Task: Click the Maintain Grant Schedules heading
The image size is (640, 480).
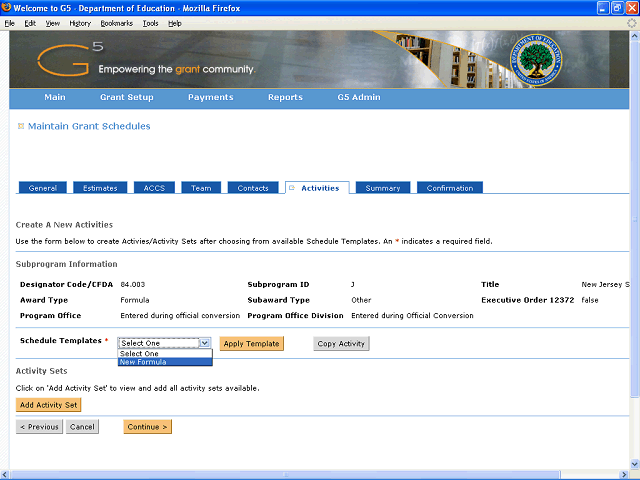Action: [x=89, y=126]
